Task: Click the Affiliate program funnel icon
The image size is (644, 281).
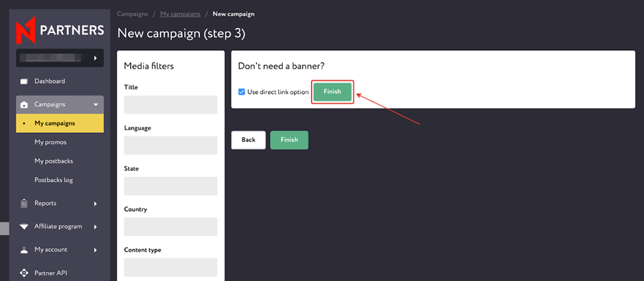Action: 25,227
